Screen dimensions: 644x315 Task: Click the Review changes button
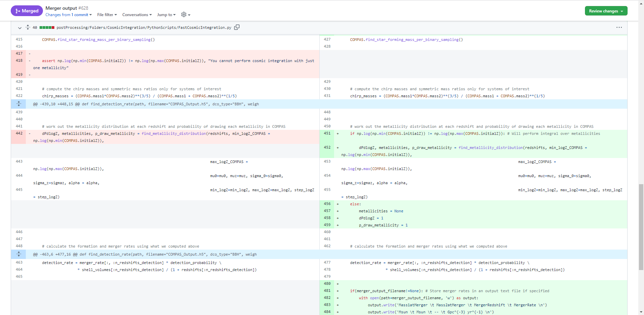click(603, 10)
